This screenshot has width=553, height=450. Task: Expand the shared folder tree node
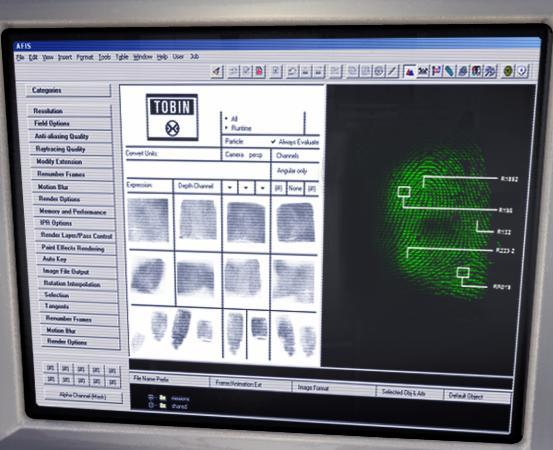click(151, 405)
